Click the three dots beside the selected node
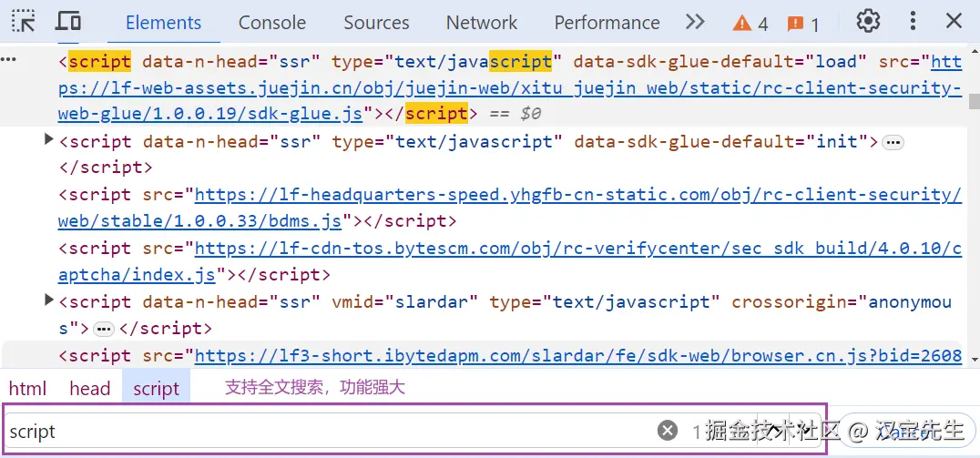 tap(8, 59)
